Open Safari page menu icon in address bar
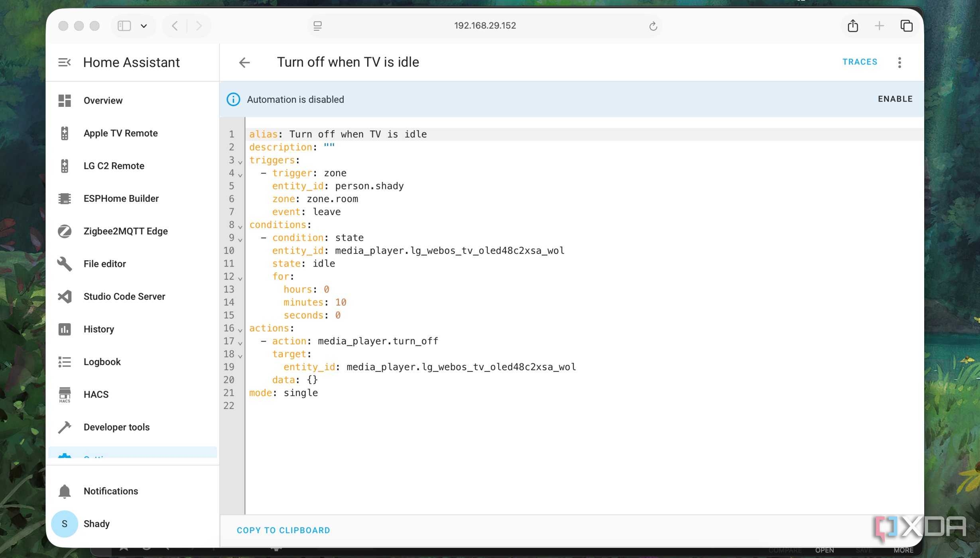 (x=317, y=26)
